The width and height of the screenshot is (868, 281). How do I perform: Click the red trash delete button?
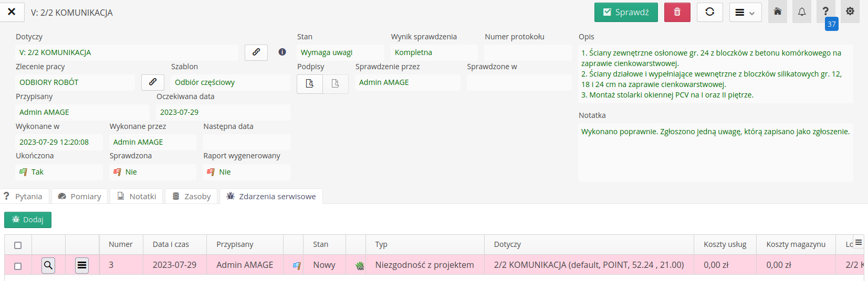(x=677, y=12)
